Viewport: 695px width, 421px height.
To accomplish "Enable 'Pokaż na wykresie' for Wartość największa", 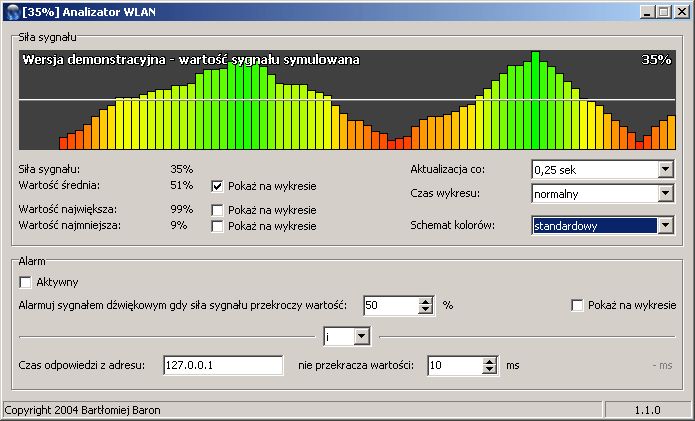I will 217,210.
